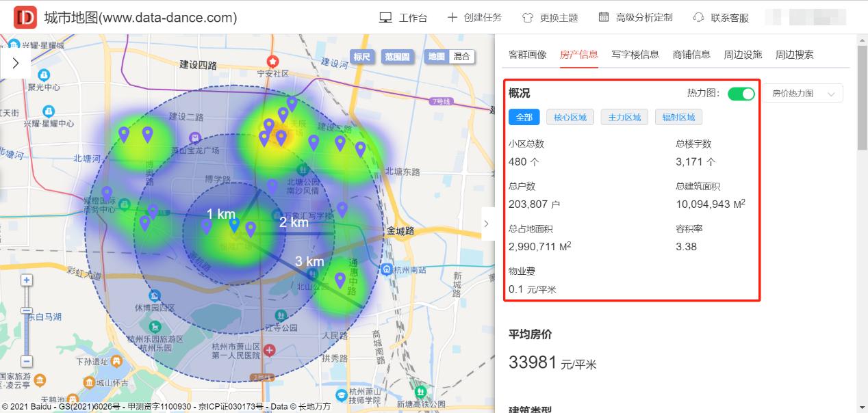Switch to the 客群画像 tab
This screenshot has height=413, width=868.
pyautogui.click(x=527, y=55)
